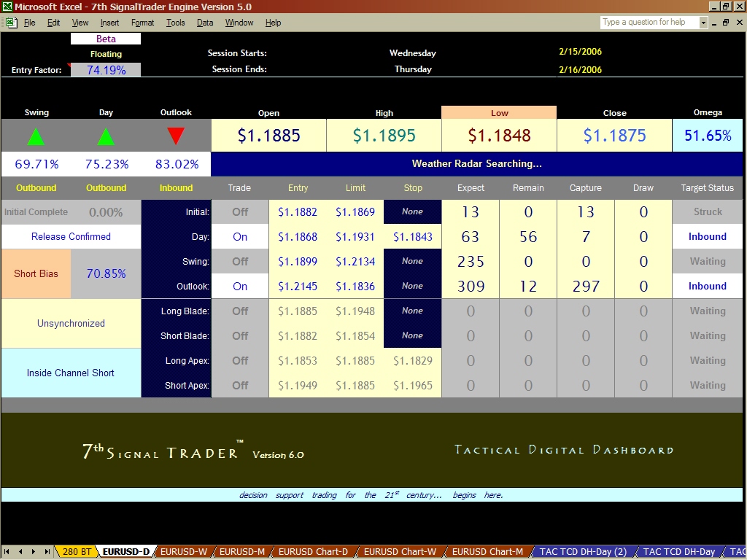Toggle the Long Apex trade Off cell
747x560 pixels.
(240, 360)
